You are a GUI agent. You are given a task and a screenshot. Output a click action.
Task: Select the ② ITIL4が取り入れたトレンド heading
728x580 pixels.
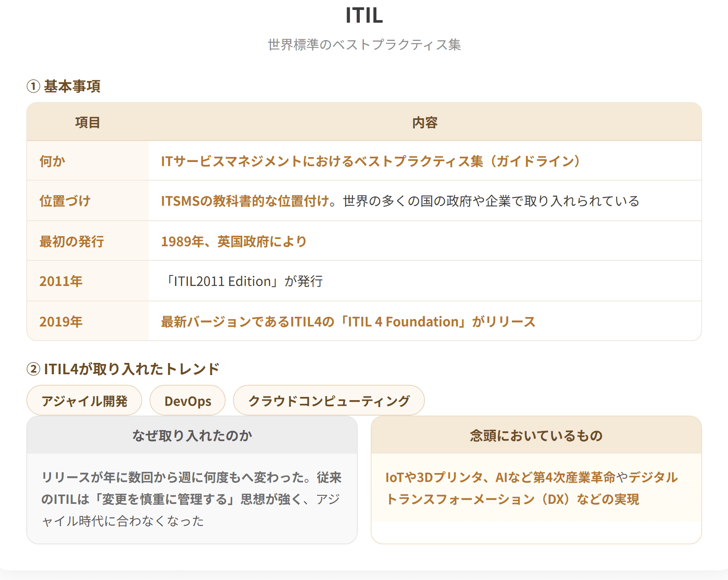click(x=123, y=369)
